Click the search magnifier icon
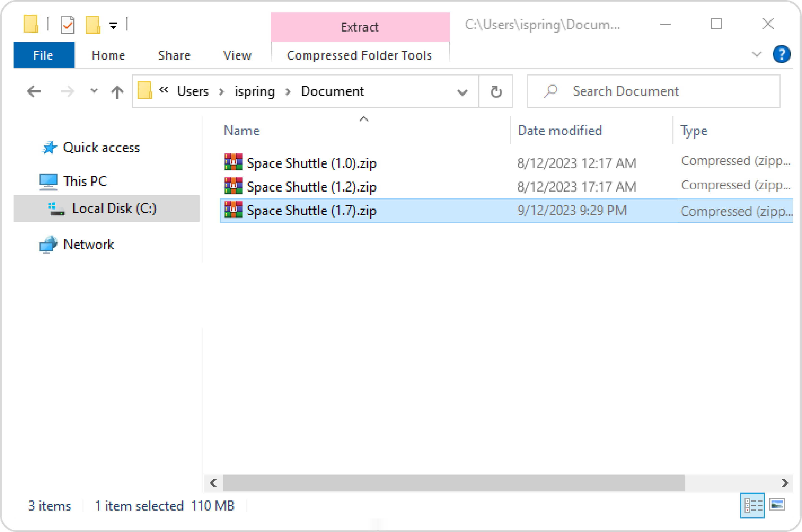802x532 pixels. coord(551,90)
